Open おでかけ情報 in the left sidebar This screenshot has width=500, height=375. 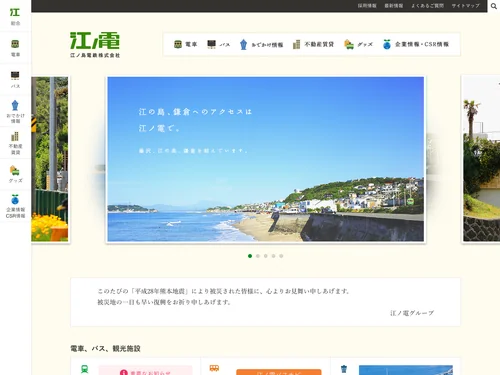15,111
